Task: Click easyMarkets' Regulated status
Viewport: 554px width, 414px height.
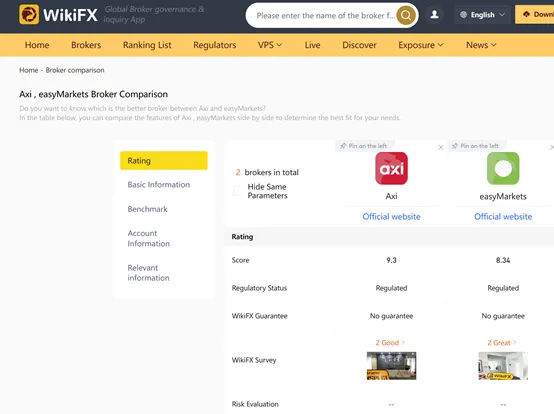Action: click(x=503, y=288)
